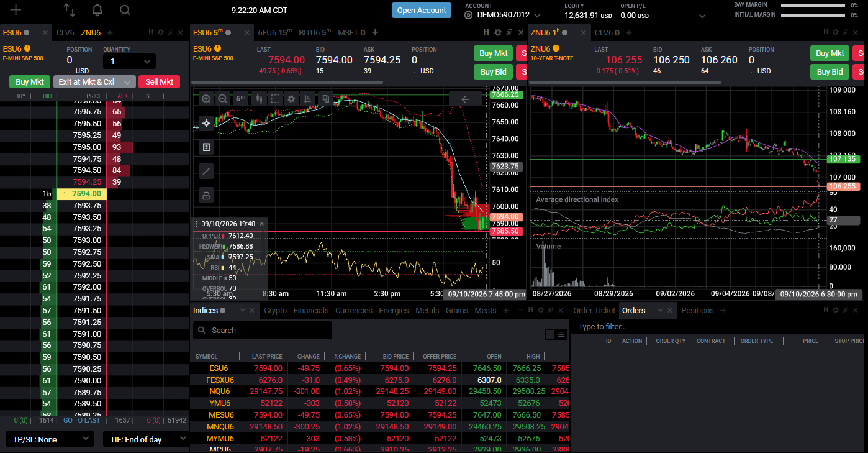Viewport: 868px width, 453px height.
Task: Open ESU6 chart toolbar settings gear
Action: pos(291,99)
